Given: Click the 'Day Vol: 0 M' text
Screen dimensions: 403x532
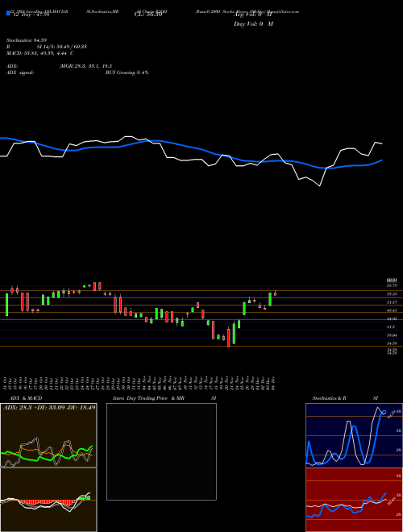Looking at the screenshot, I should coord(253,24).
